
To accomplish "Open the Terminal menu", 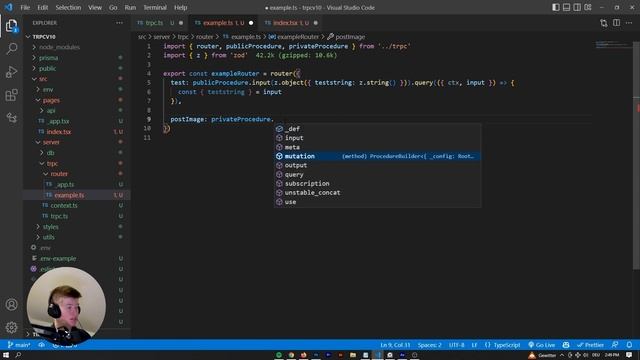I will pos(155,7).
